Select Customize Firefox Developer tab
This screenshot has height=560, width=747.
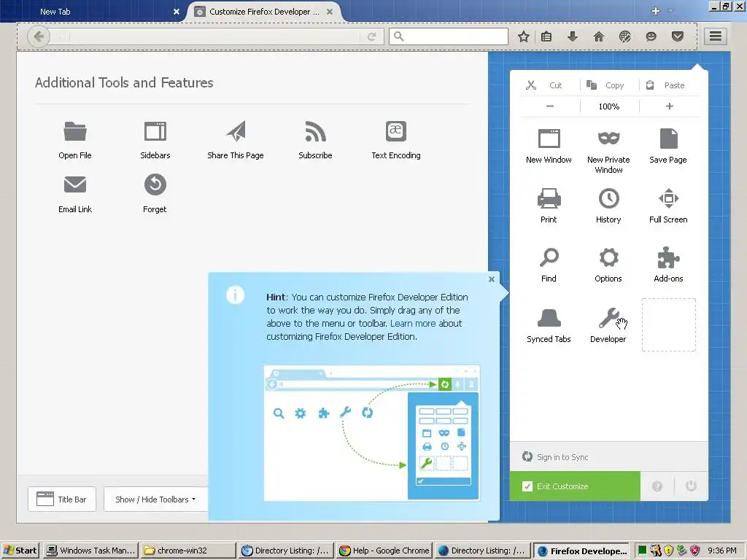pyautogui.click(x=264, y=12)
